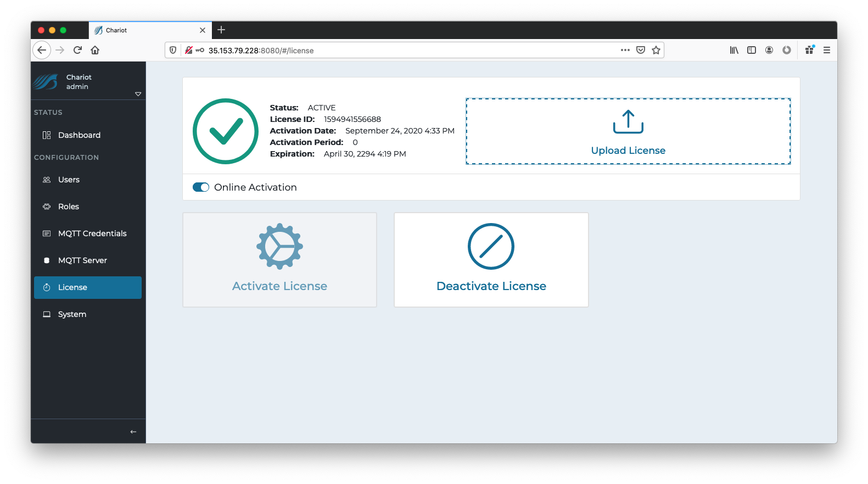Click the Users people icon
Image resolution: width=868 pixels, height=484 pixels.
pos(47,180)
